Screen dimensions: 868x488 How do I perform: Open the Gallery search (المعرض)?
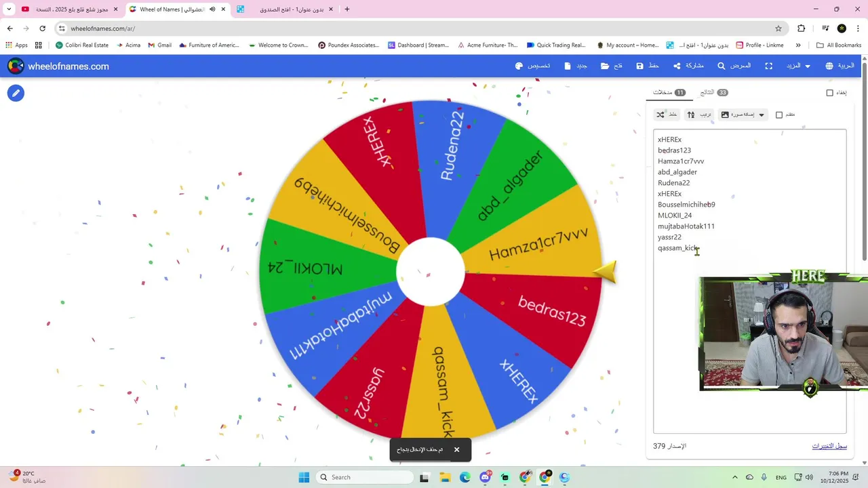coord(734,66)
